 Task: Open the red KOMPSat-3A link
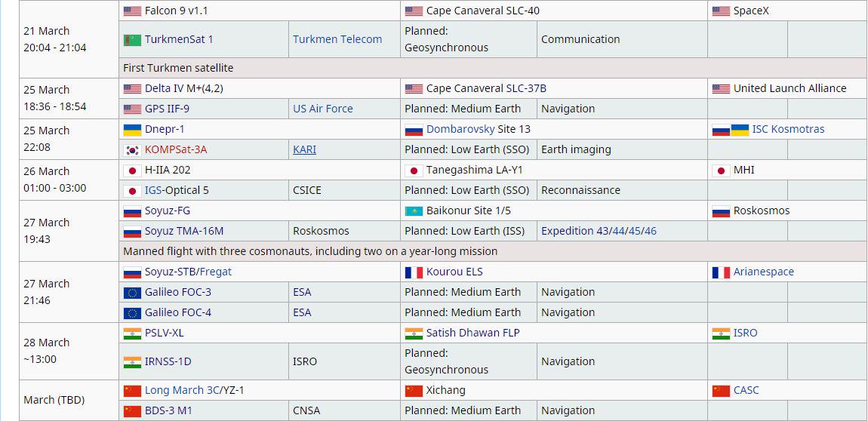(176, 150)
